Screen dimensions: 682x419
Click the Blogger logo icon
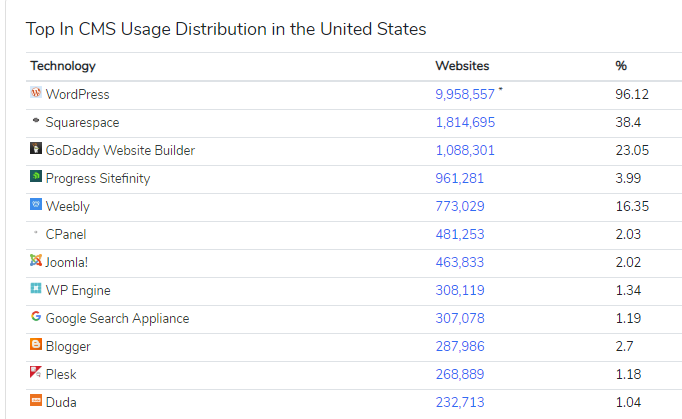point(36,344)
